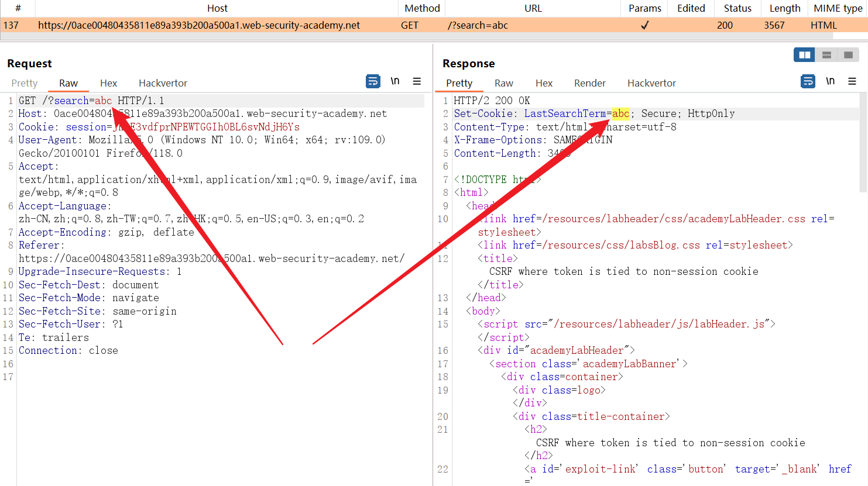The image size is (868, 486).
Task: Click Upgrade-Insecure-Requests header line
Action: coord(100,271)
